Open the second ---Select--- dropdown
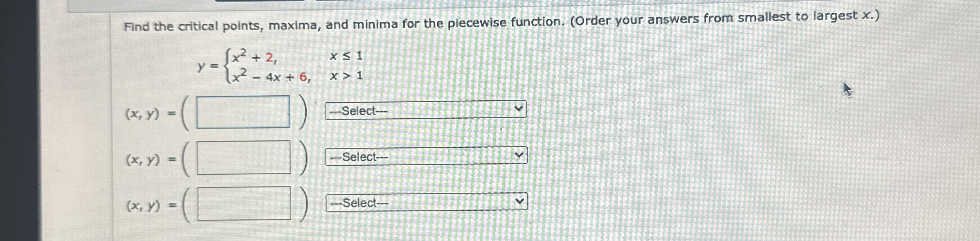 [x=425, y=157]
